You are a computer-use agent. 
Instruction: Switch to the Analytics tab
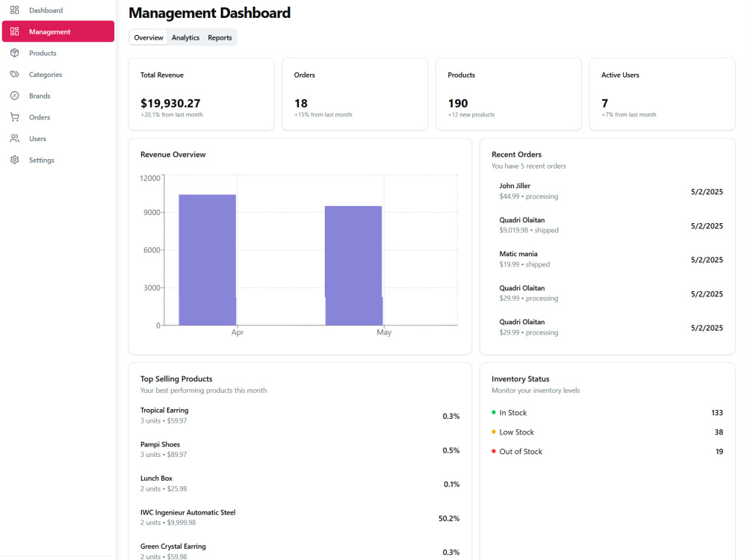185,37
